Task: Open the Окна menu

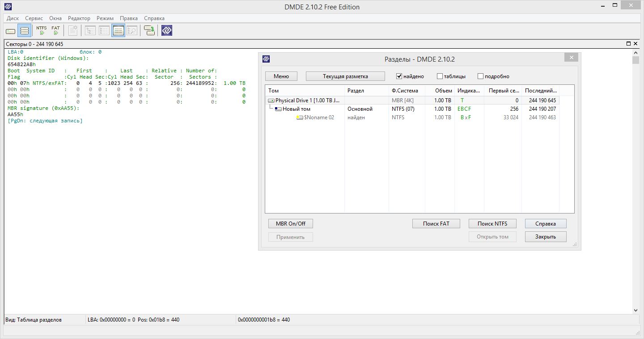Action: (55, 18)
